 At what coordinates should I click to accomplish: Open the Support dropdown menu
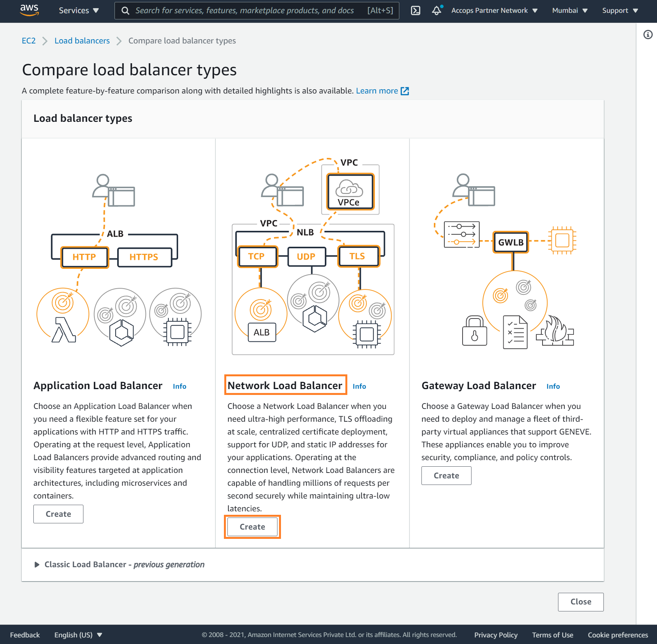pos(620,10)
